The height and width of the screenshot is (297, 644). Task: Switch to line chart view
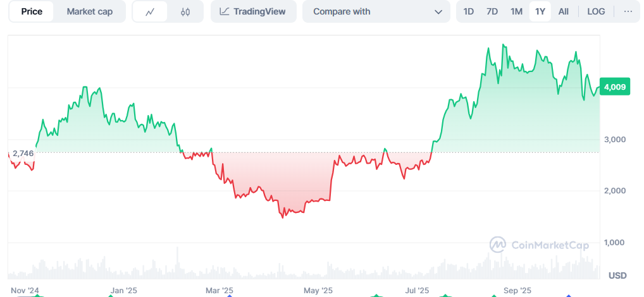[x=150, y=11]
